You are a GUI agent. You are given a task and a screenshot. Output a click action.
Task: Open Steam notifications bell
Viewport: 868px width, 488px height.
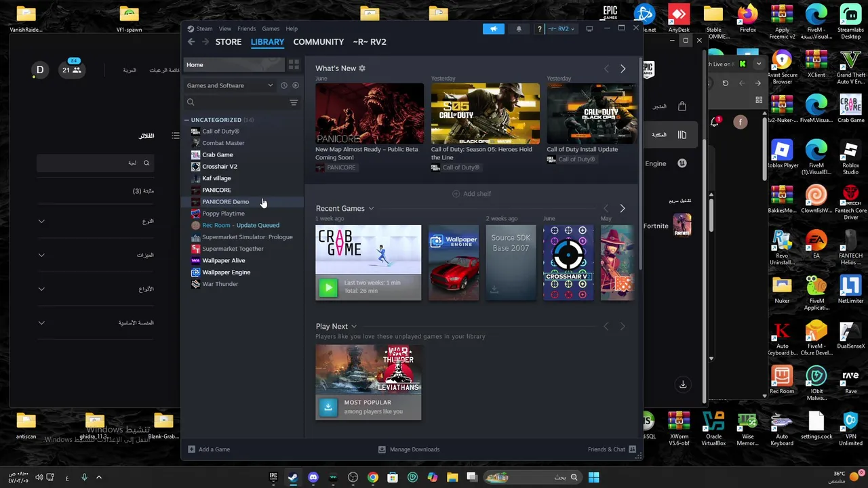coord(519,28)
